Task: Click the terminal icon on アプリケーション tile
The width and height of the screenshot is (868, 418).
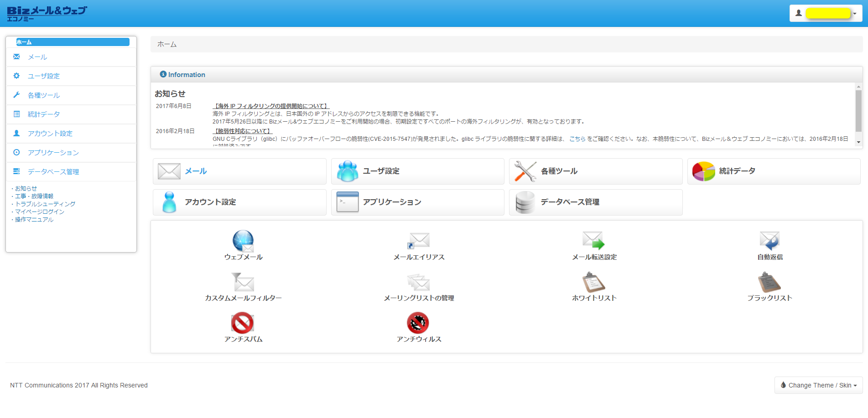Action: coord(348,202)
